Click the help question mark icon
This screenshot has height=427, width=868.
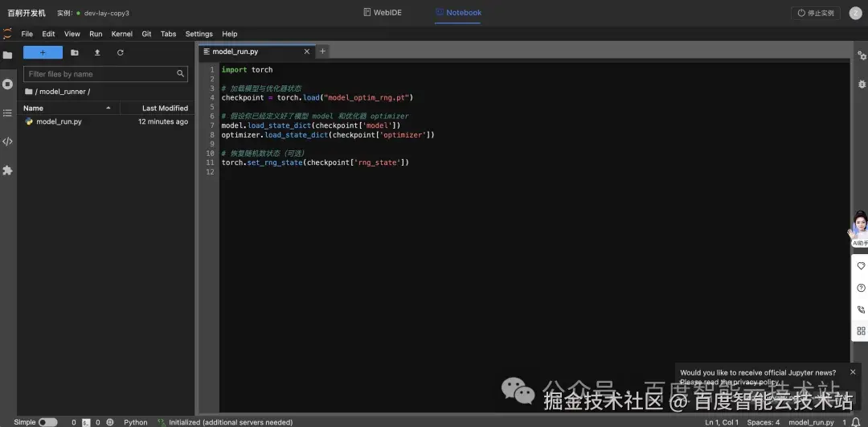(860, 288)
